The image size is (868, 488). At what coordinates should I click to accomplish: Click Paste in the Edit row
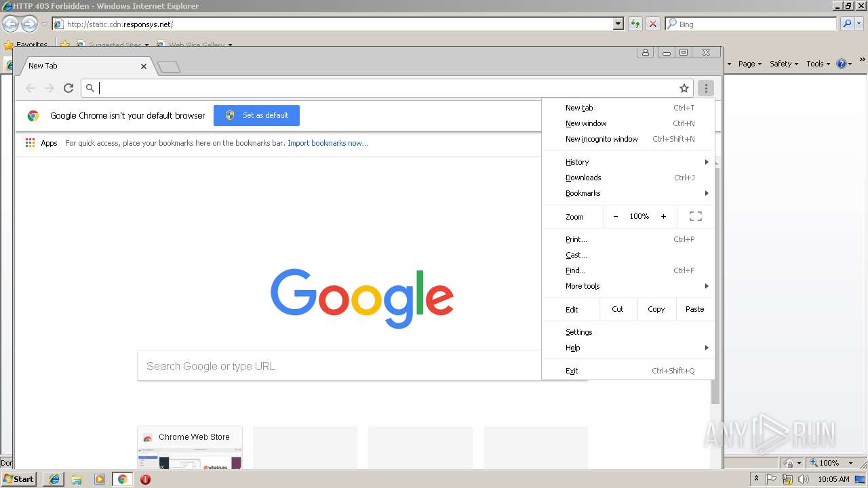click(694, 309)
